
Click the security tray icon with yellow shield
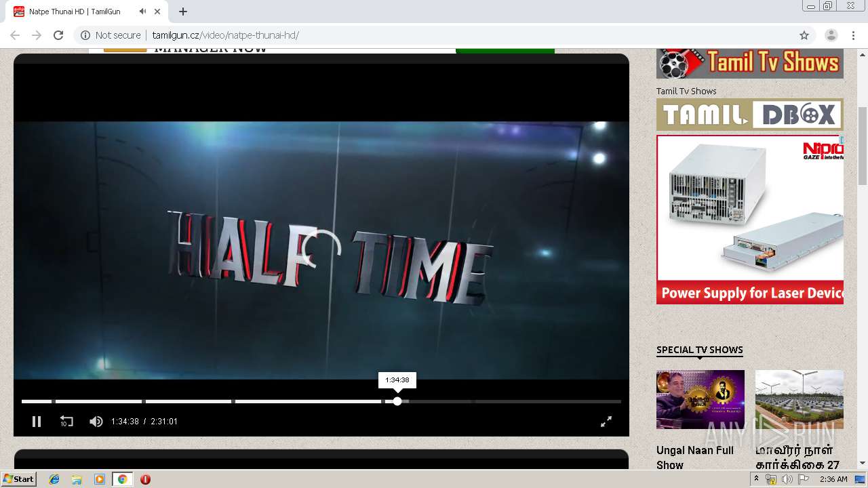(x=771, y=479)
